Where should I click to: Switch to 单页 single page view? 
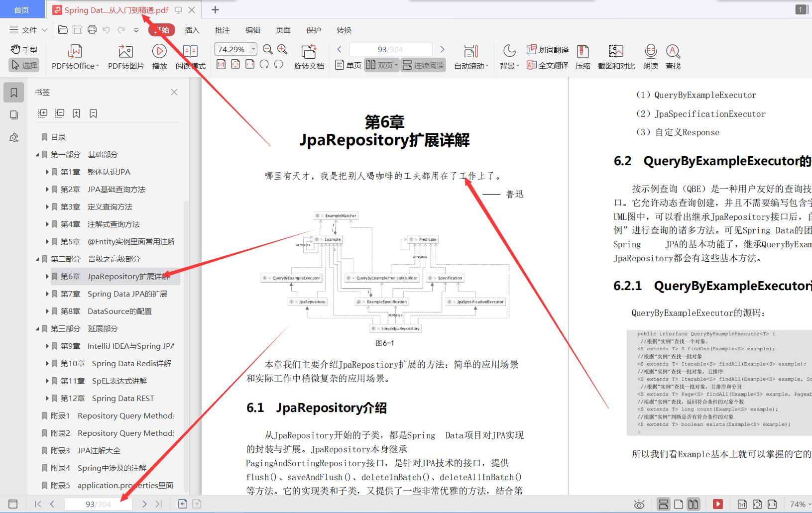[x=348, y=65]
